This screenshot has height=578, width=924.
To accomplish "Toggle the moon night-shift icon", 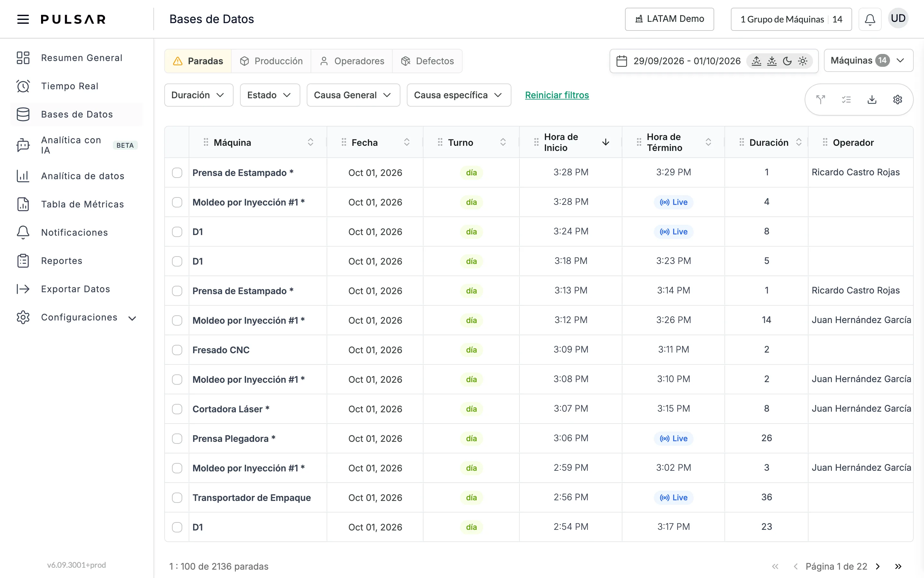I will [787, 61].
